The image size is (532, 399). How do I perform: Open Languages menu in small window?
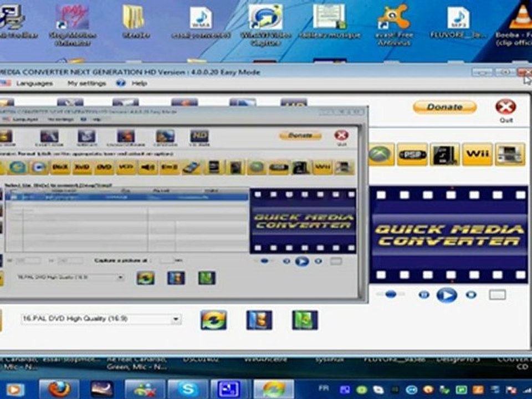(x=25, y=120)
